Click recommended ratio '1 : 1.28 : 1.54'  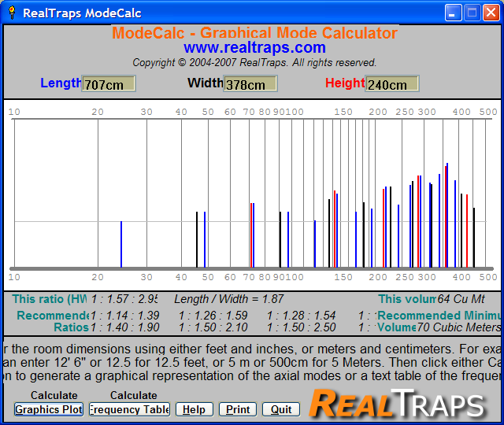point(302,316)
